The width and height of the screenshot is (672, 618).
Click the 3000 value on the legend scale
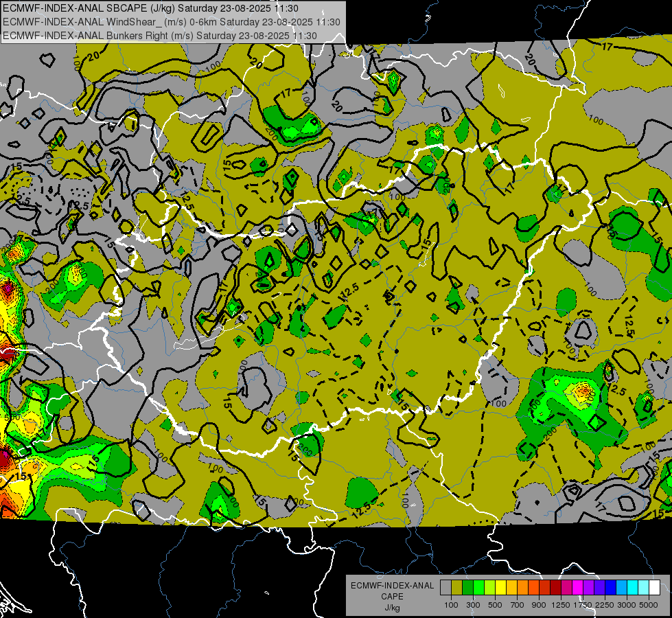[627, 605]
